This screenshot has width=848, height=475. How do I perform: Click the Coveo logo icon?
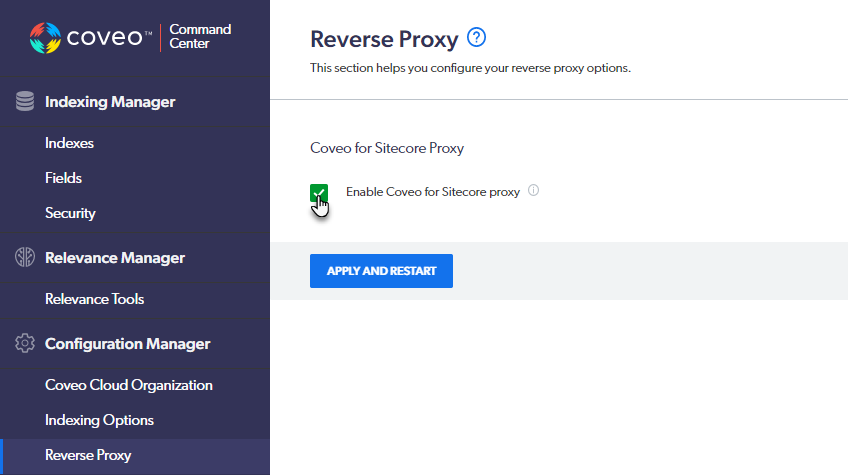pyautogui.click(x=45, y=38)
